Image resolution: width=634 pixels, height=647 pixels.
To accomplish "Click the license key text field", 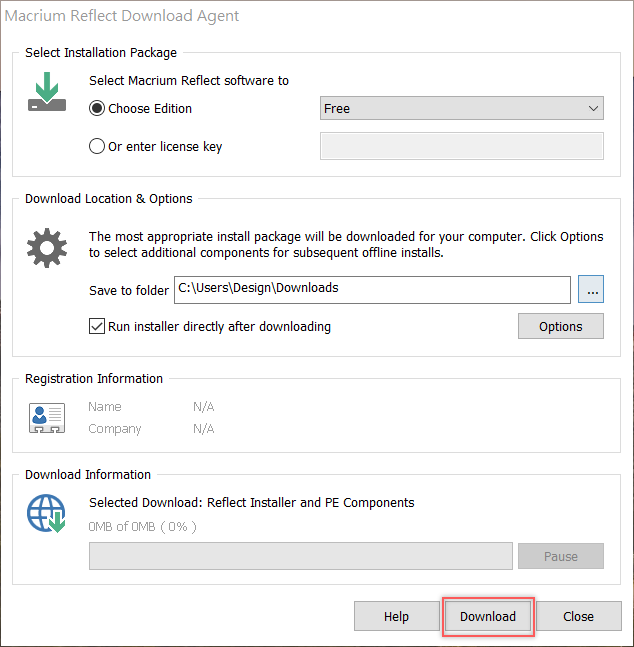I will coord(461,146).
